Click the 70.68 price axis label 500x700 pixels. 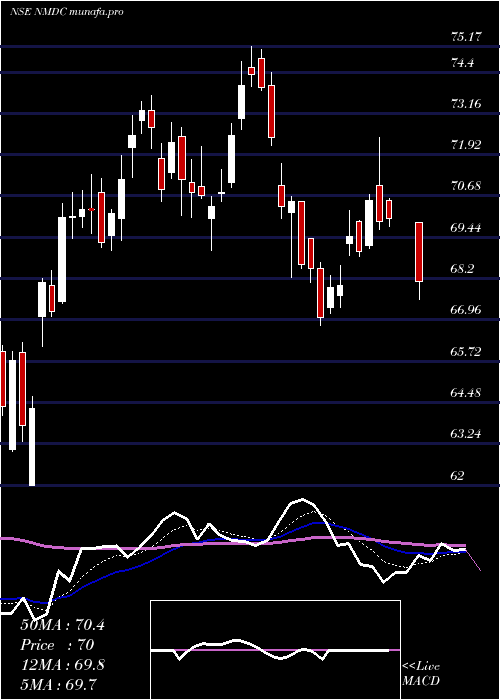pos(466,186)
